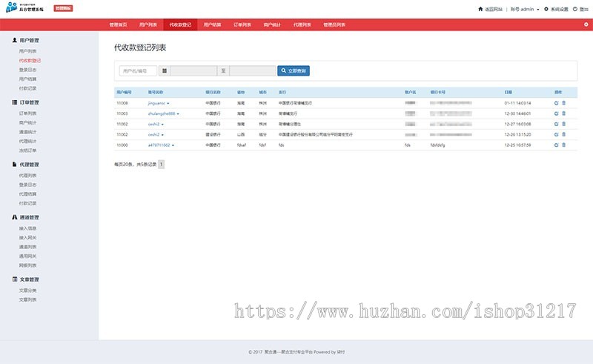This screenshot has width=593, height=364.
Task: Expand the dropdown caret next to jinguansc
Action: tap(168, 103)
